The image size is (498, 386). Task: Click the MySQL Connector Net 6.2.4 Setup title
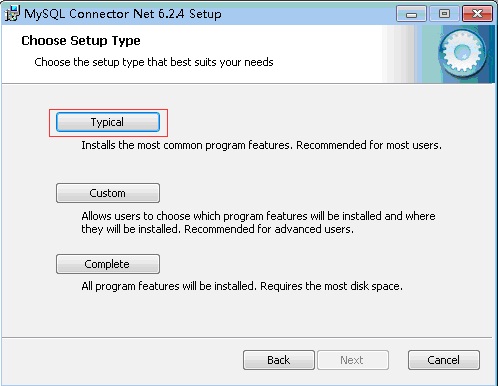coord(123,14)
